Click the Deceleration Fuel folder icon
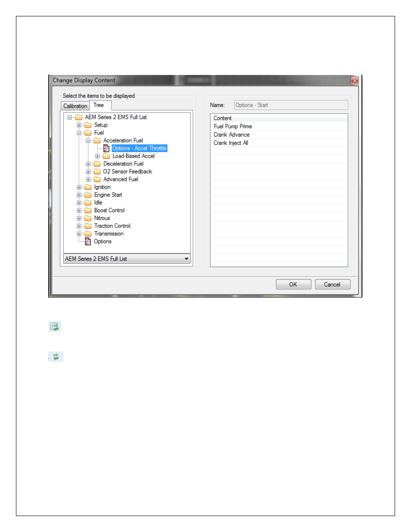Viewport: 411px width, 532px height. [97, 164]
